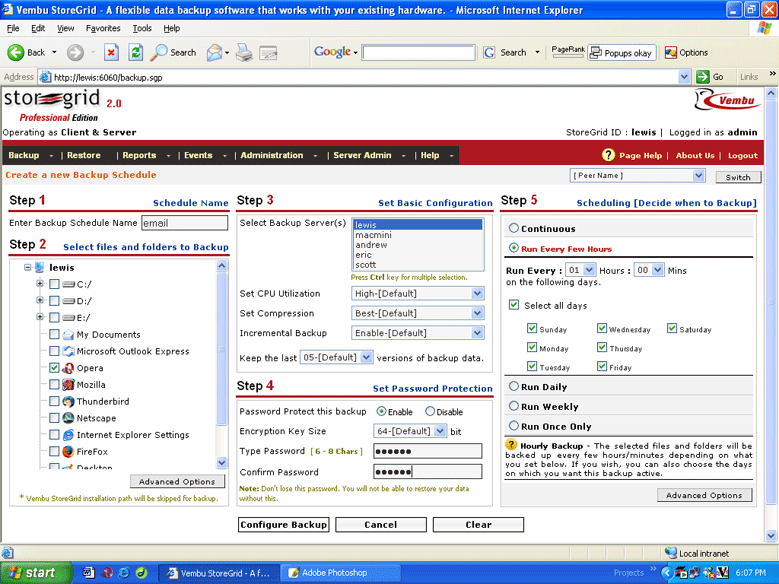This screenshot has width=779, height=584.
Task: Click the lewis computer icon in tree
Action: [40, 267]
